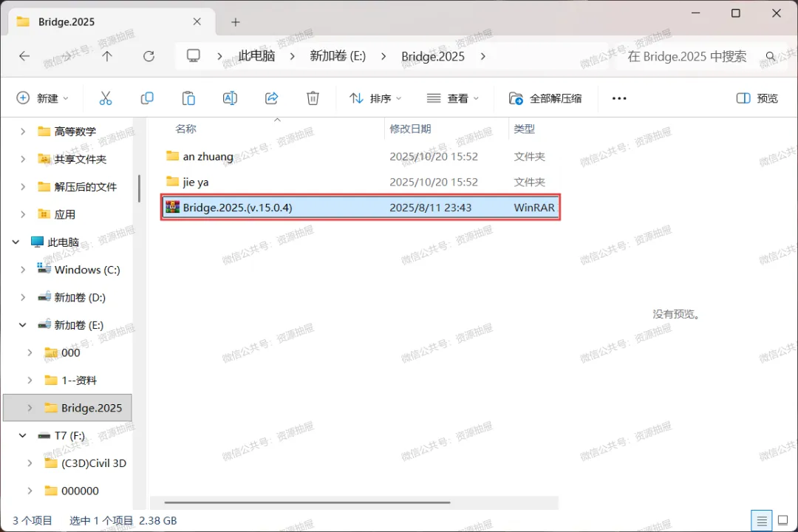Select T7 (F:) drive in tree
The height and width of the screenshot is (532, 798).
(x=69, y=435)
